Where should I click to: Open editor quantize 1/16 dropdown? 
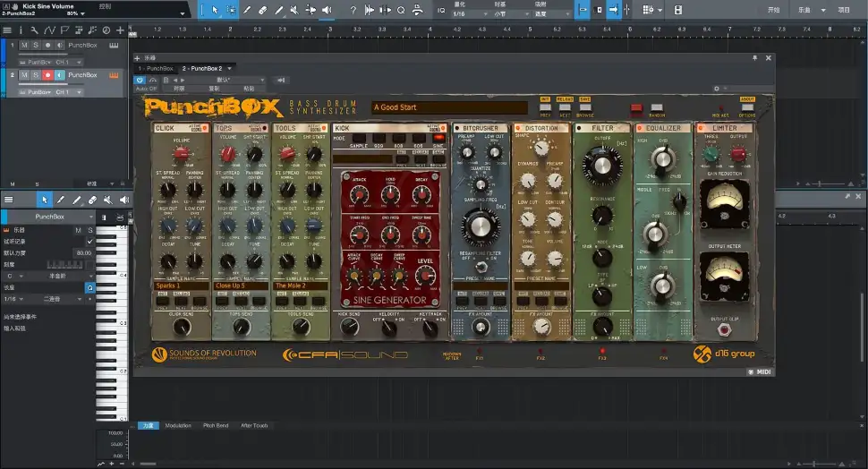pyautogui.click(x=14, y=299)
